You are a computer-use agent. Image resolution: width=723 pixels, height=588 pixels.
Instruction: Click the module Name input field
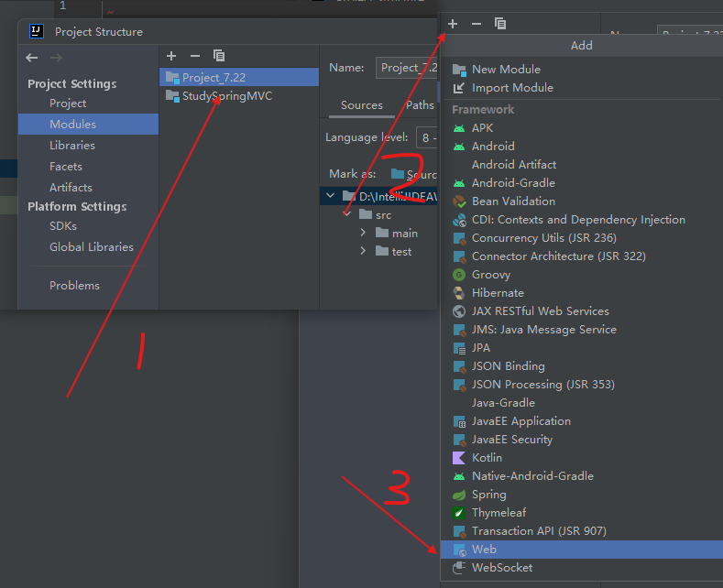[x=407, y=68]
